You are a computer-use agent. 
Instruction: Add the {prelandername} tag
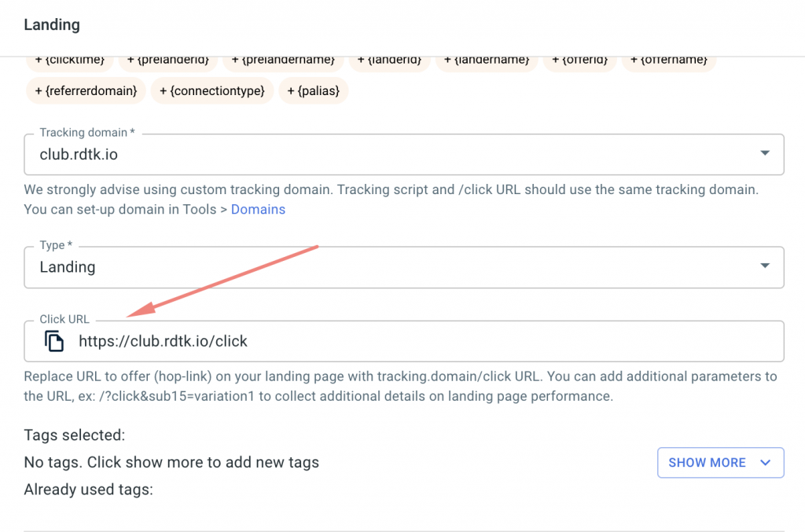(x=282, y=59)
